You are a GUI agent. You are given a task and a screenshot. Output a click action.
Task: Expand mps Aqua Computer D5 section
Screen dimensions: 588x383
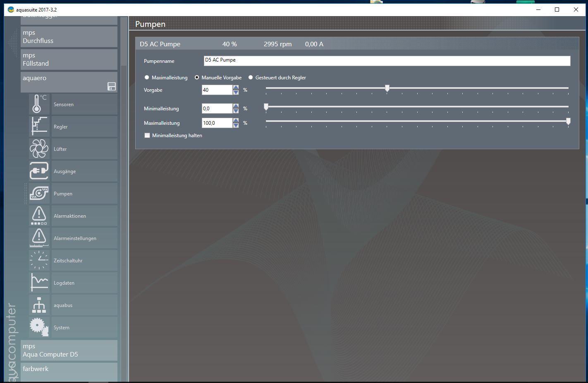[x=69, y=350]
